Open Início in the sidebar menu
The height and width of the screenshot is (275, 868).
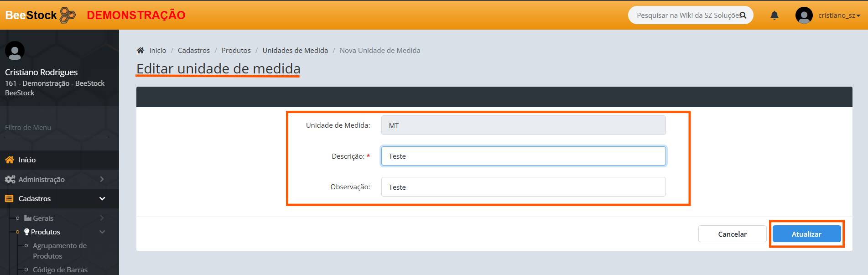(x=27, y=160)
